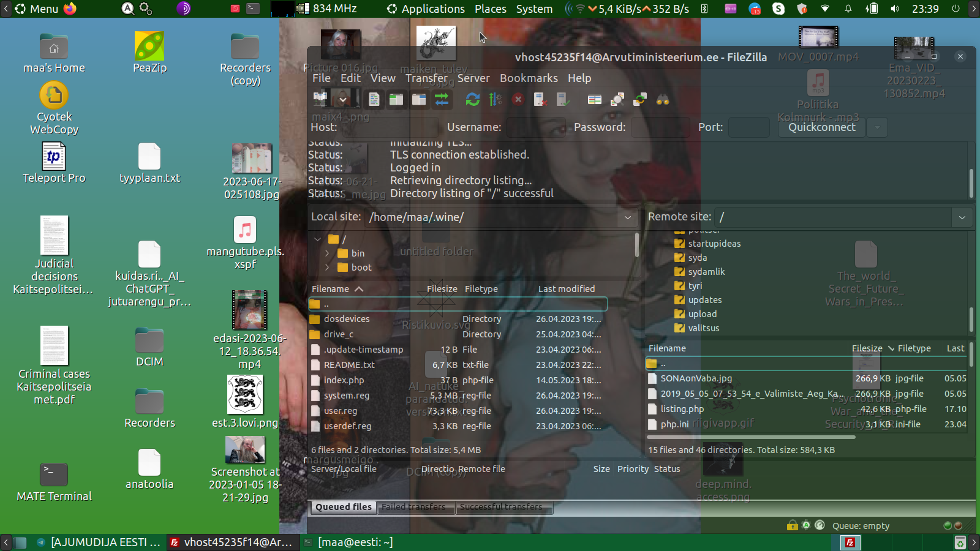This screenshot has height=551, width=980.
Task: Expand the bin folder in local tree
Action: 327,253
